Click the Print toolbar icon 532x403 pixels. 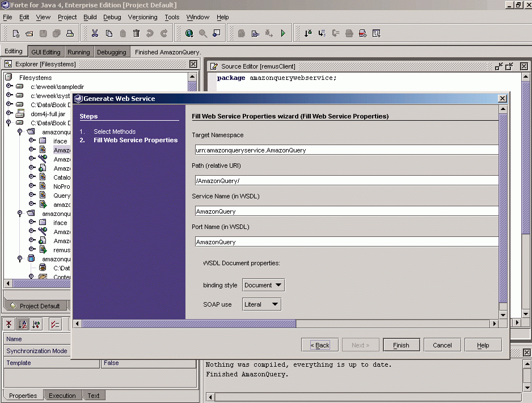[x=70, y=33]
